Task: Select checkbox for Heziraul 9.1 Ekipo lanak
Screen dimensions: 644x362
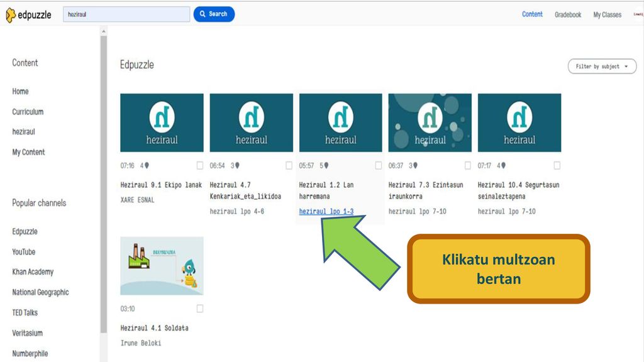Action: pyautogui.click(x=199, y=165)
